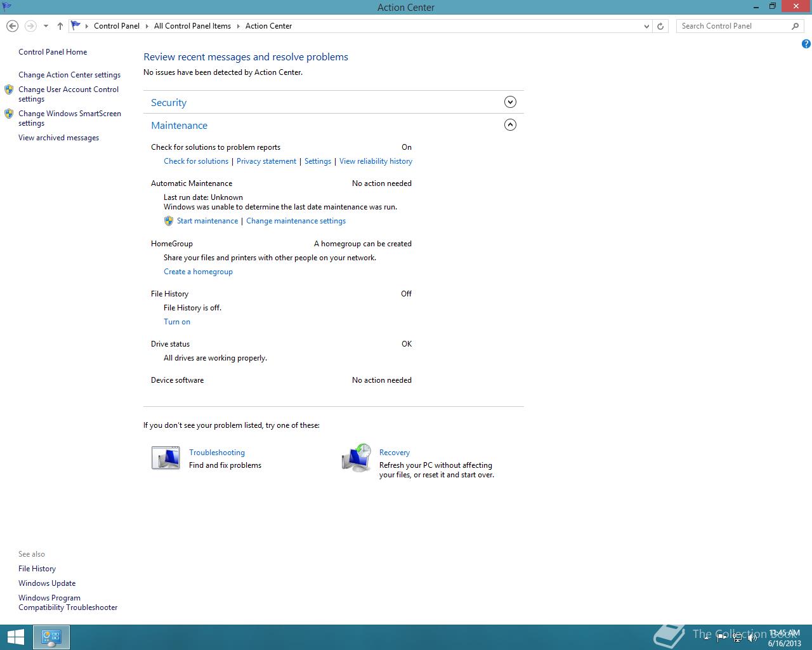Open File History under See also
The width and height of the screenshot is (812, 650).
37,569
